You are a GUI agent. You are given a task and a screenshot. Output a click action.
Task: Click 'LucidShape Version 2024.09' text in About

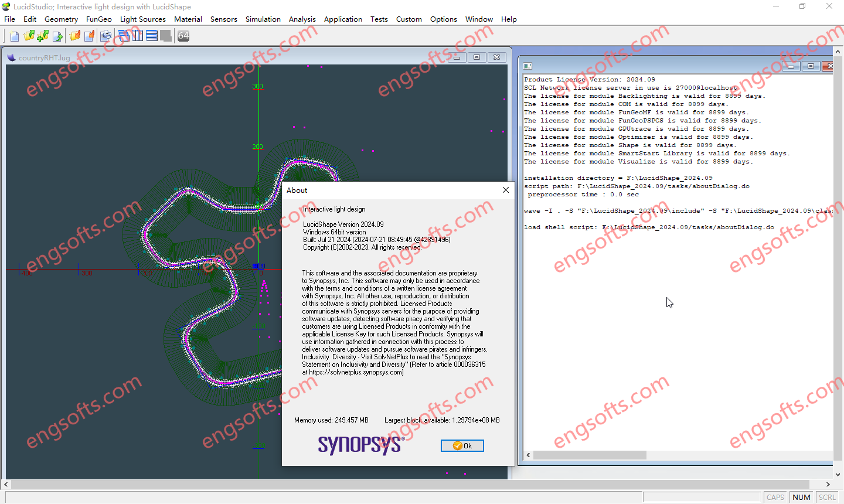pyautogui.click(x=343, y=224)
